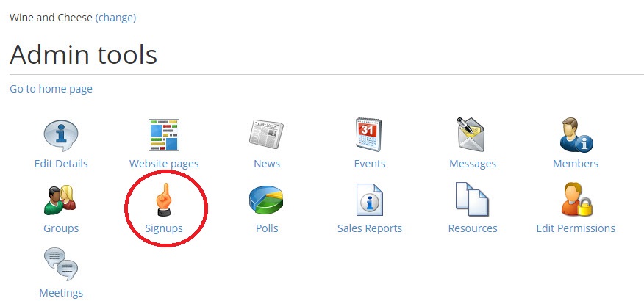The width and height of the screenshot is (644, 301).
Task: Click the Admin tools page heading
Action: [x=83, y=54]
